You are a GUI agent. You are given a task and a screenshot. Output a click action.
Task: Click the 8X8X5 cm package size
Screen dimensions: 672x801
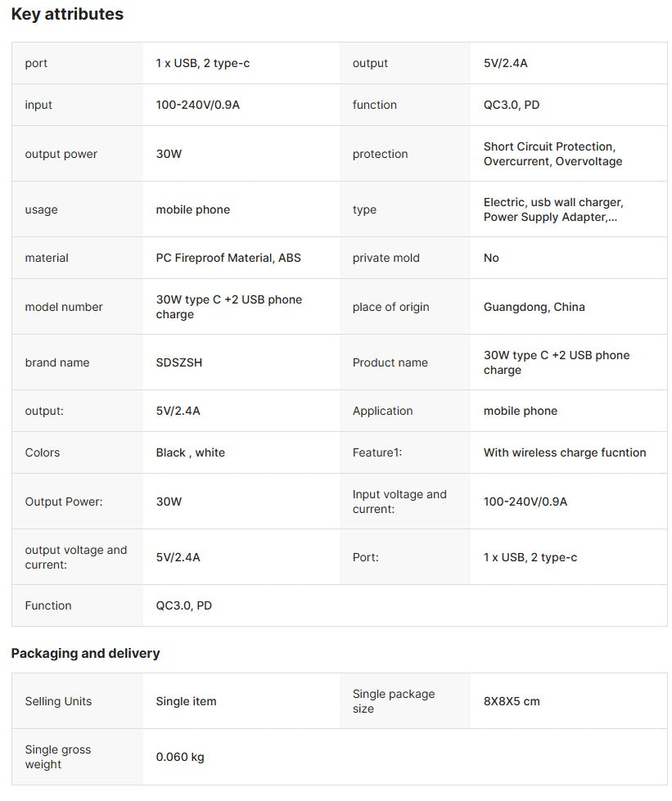pyautogui.click(x=512, y=701)
